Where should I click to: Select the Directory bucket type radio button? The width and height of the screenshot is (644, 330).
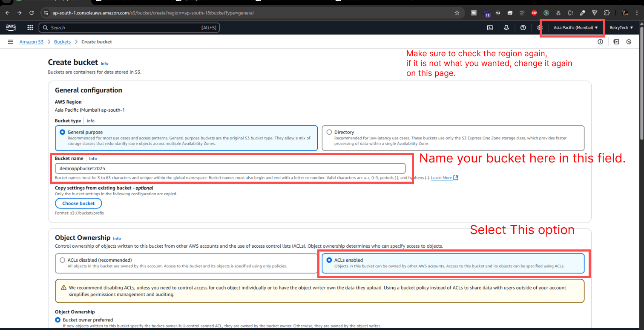[329, 132]
